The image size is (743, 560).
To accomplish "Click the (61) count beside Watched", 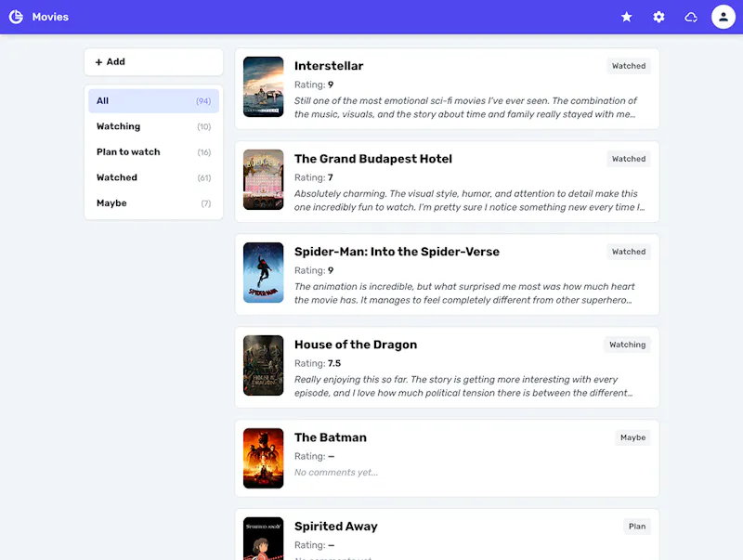I will coord(204,177).
